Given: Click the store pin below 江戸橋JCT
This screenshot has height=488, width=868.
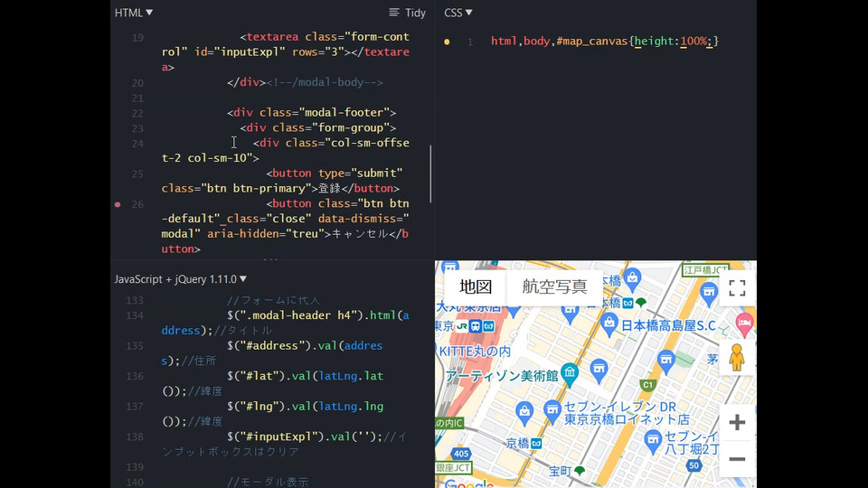Looking at the screenshot, I should pyautogui.click(x=709, y=293).
